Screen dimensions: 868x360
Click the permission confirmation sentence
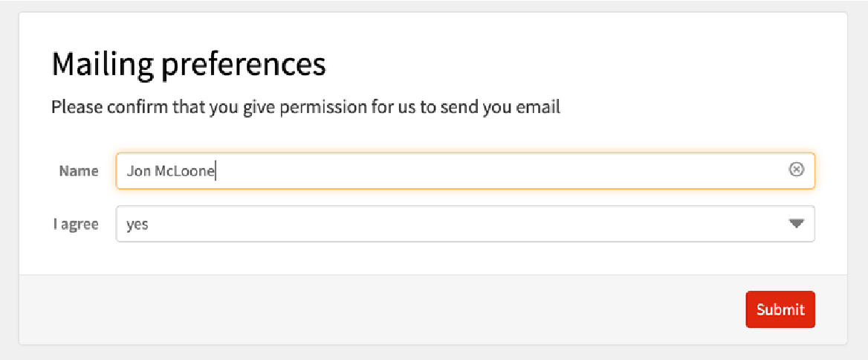click(305, 107)
